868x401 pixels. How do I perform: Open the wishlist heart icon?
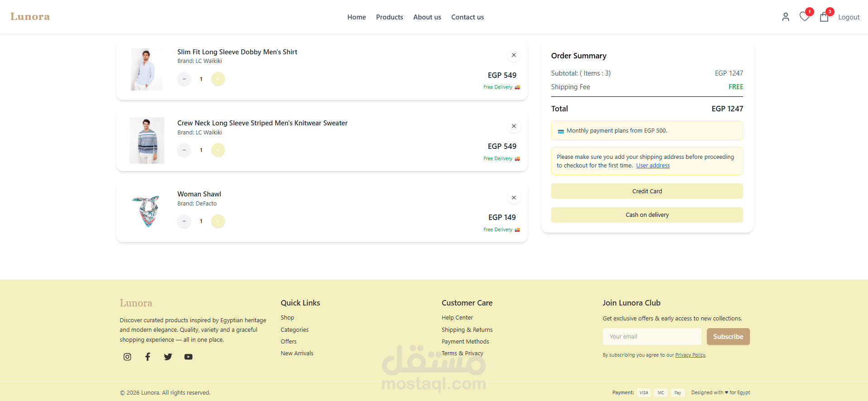(804, 17)
